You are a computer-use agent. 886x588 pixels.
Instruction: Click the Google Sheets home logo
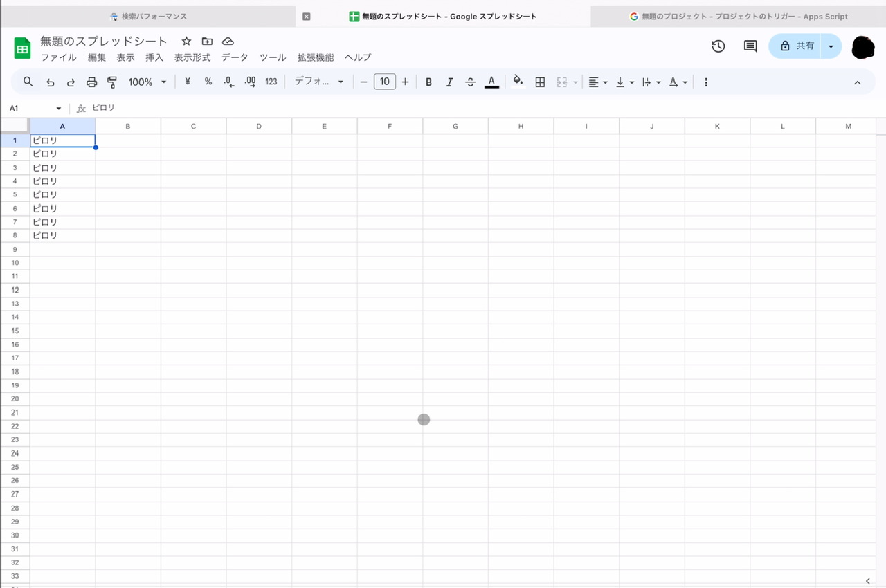coord(22,48)
